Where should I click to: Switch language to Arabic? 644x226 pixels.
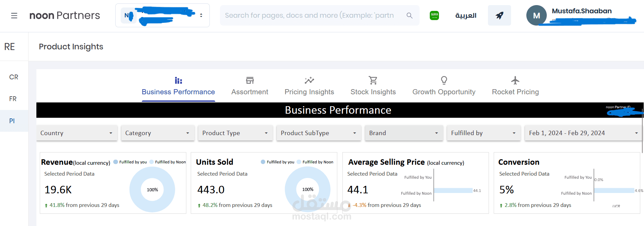click(x=466, y=16)
